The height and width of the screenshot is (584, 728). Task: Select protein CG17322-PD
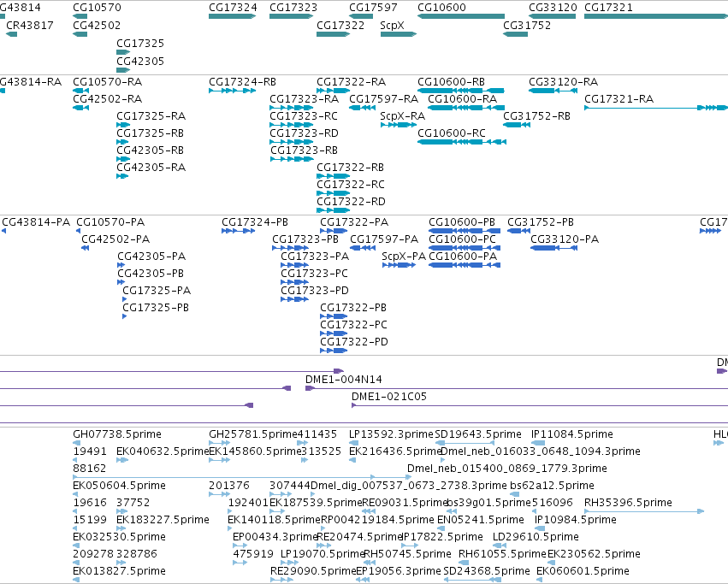click(x=334, y=351)
